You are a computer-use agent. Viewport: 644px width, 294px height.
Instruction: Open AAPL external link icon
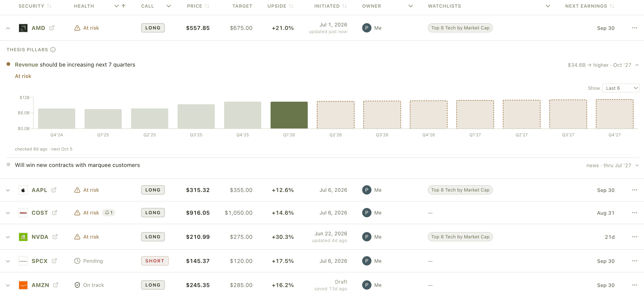pyautogui.click(x=54, y=190)
